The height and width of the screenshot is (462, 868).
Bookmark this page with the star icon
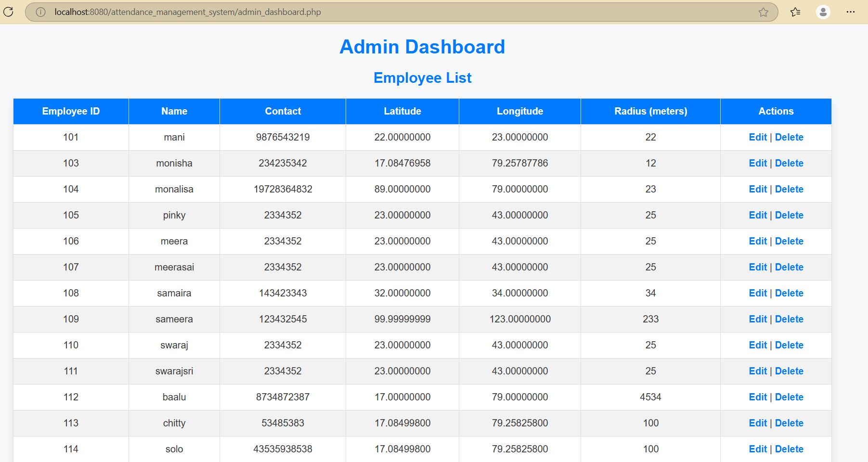coord(764,12)
